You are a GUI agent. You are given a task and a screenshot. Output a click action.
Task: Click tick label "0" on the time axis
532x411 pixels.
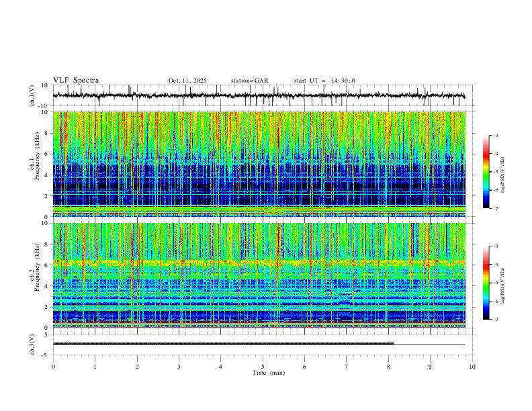coord(53,367)
